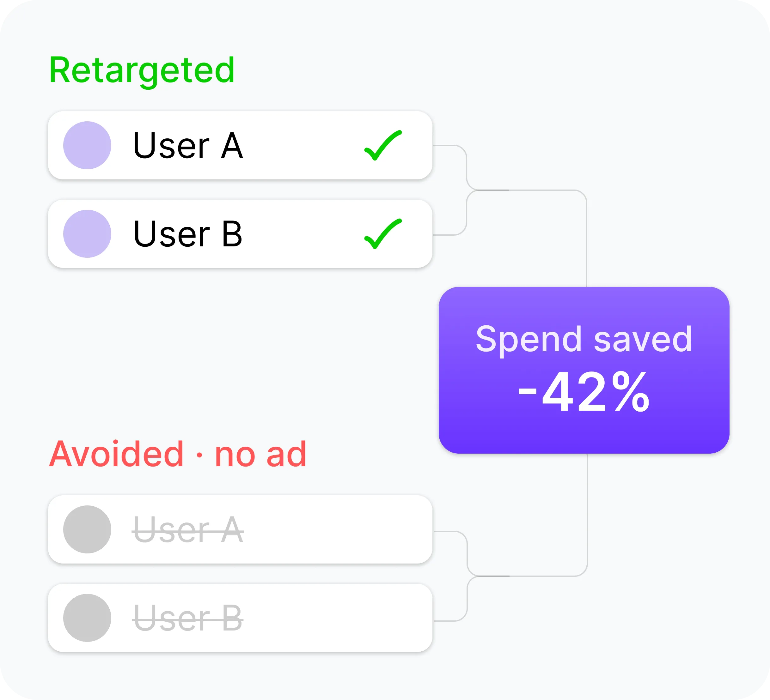Select the strikethrough User A card
Viewport: 770px width, 700px height.
pos(240,529)
